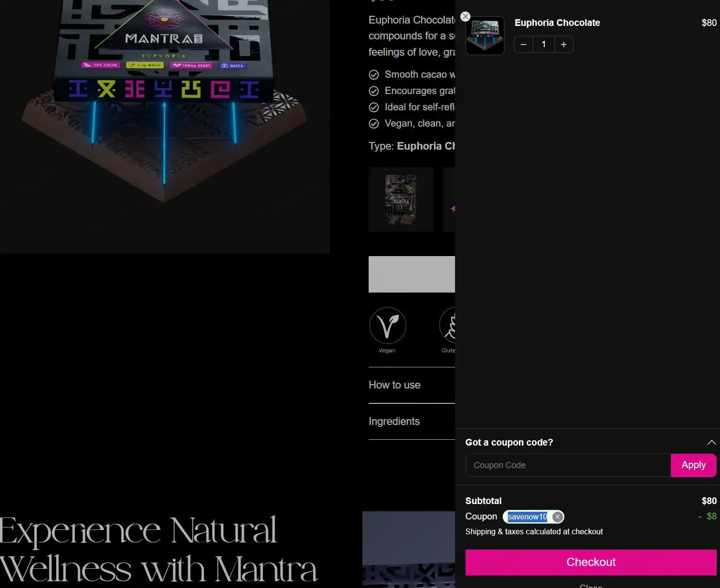
Task: Click the Shipping & taxes calculated at checkout note
Action: click(534, 531)
